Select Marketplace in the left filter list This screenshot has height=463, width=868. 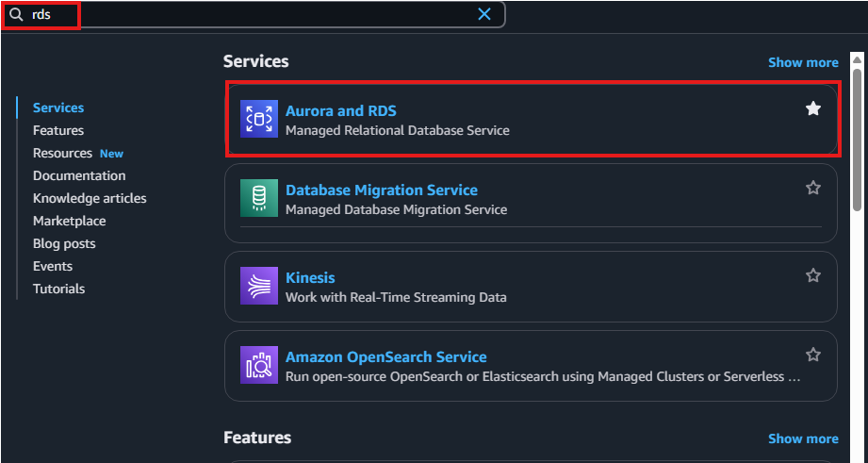[69, 221]
